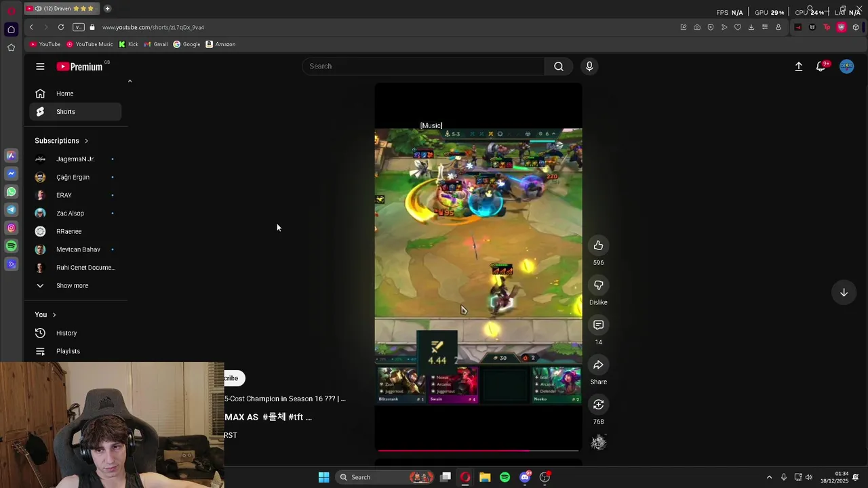The image size is (868, 488).
Task: Open ERAY subscription channel
Action: [75, 195]
